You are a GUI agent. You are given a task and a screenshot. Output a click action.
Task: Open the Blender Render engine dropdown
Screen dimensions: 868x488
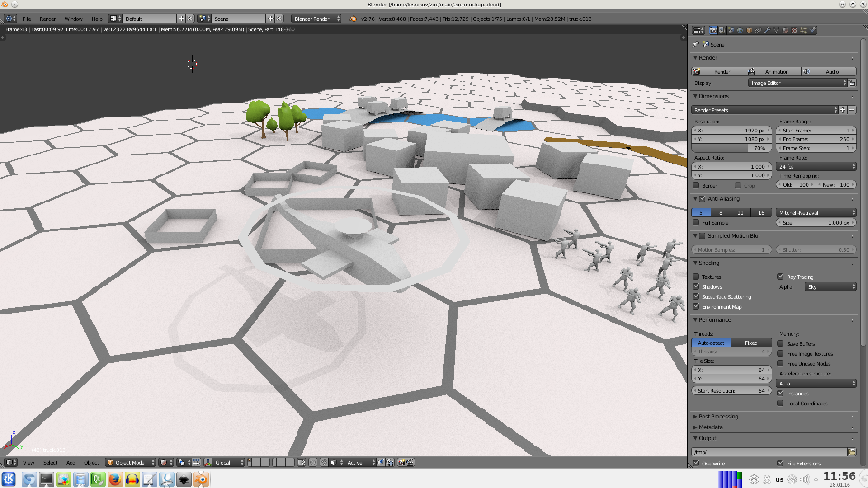[316, 19]
